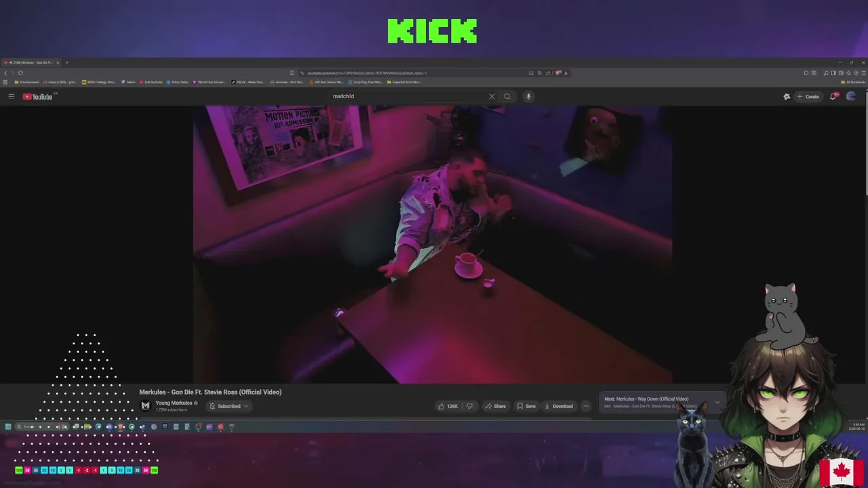Save the video to a playlist
The width and height of the screenshot is (868, 488).
[526, 406]
